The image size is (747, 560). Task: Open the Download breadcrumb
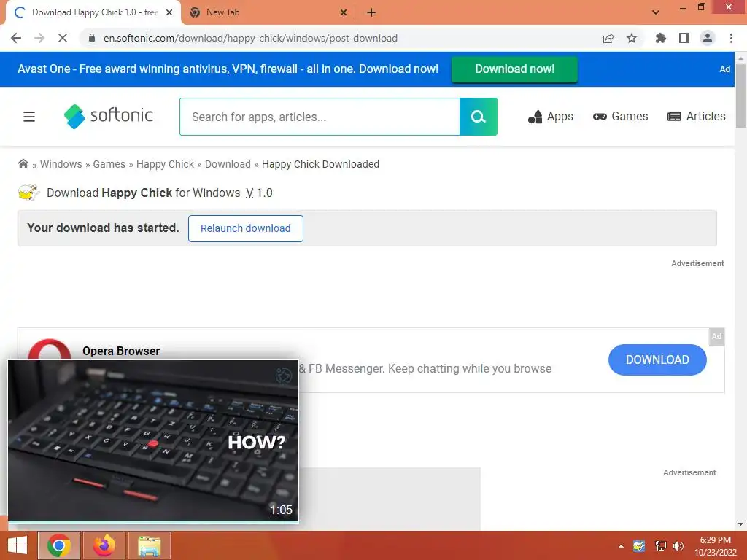point(228,164)
